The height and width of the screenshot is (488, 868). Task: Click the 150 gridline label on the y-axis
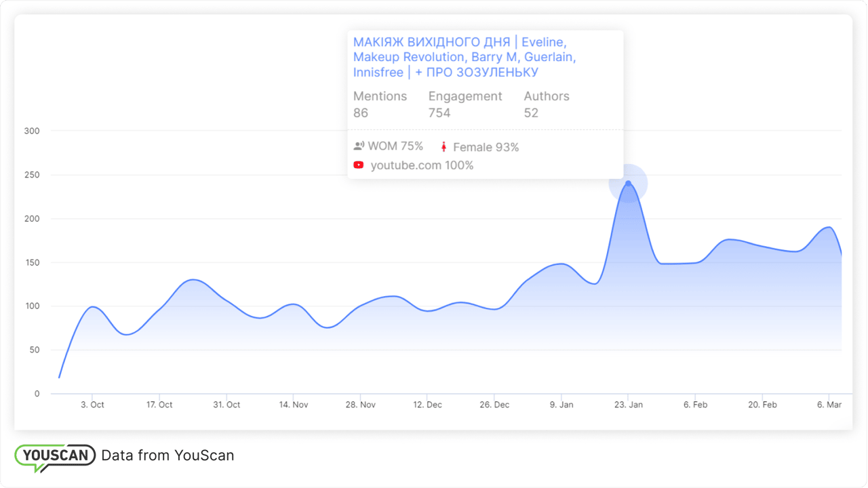[x=33, y=262]
